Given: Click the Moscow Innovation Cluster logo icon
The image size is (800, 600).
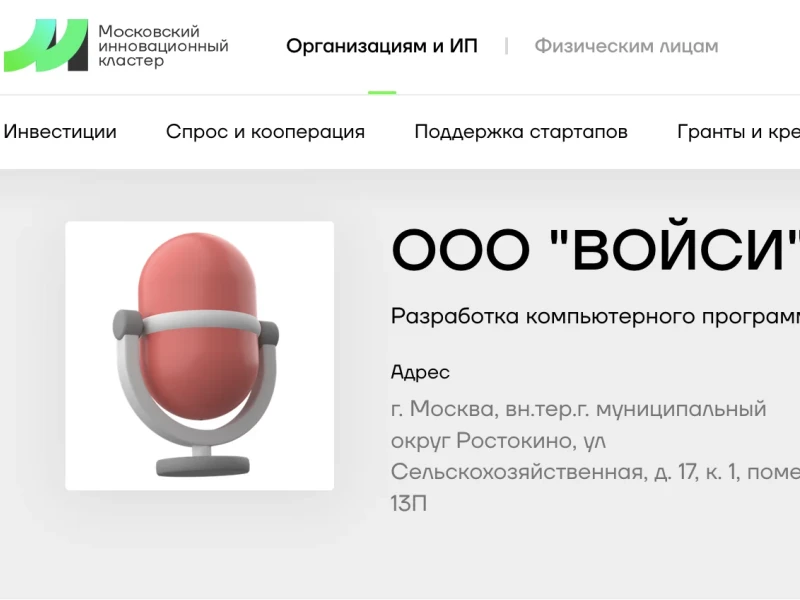Looking at the screenshot, I should [46, 45].
